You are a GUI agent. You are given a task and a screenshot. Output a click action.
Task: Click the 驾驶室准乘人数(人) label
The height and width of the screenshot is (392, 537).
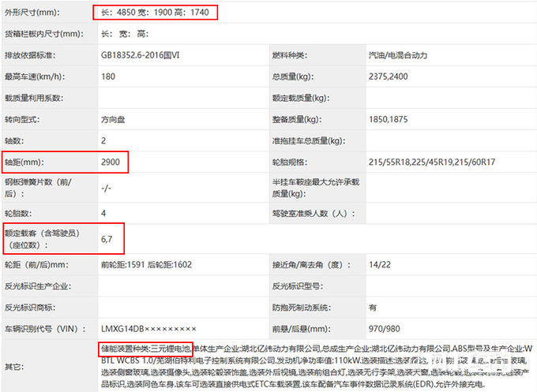[x=314, y=214]
